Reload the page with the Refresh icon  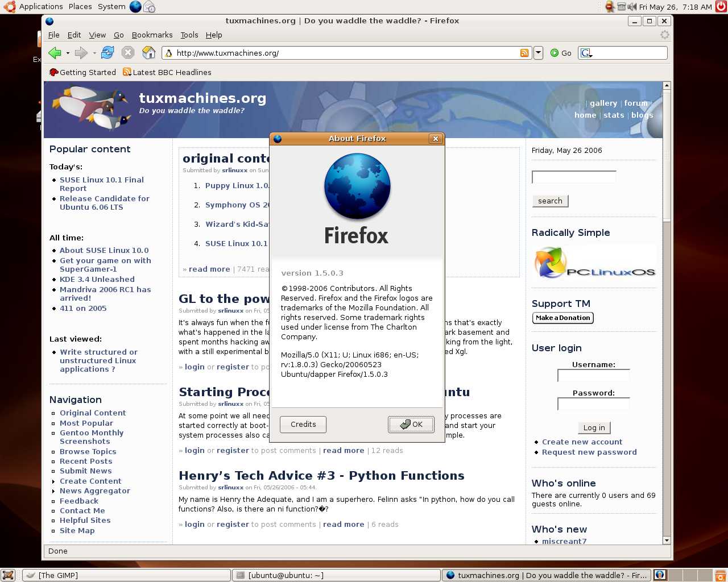107,53
